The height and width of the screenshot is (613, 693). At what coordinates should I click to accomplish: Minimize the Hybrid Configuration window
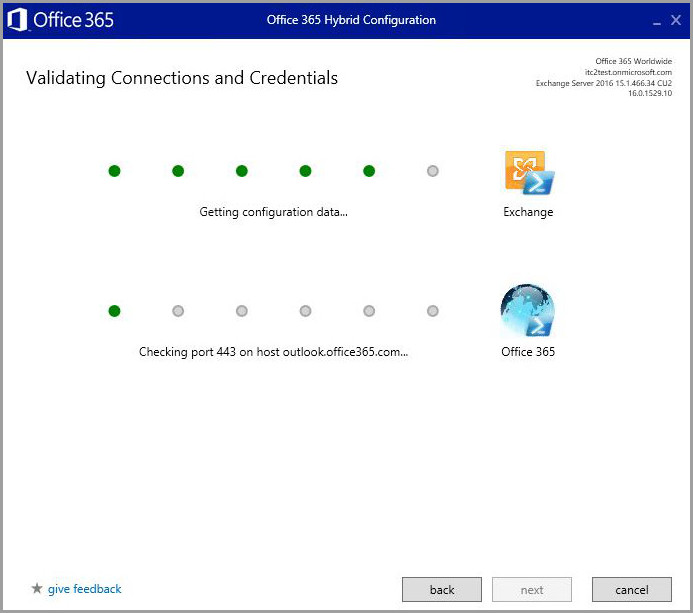657,21
